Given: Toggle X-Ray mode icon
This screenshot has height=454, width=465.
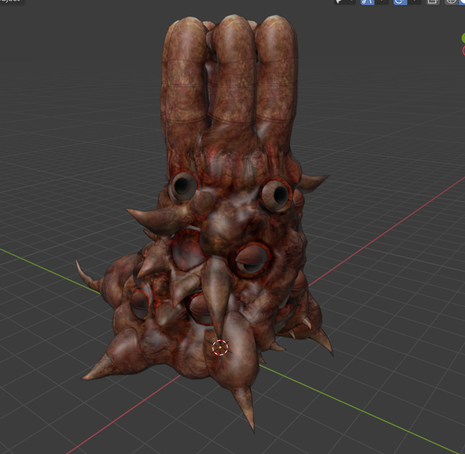Looking at the screenshot, I should point(433,2).
